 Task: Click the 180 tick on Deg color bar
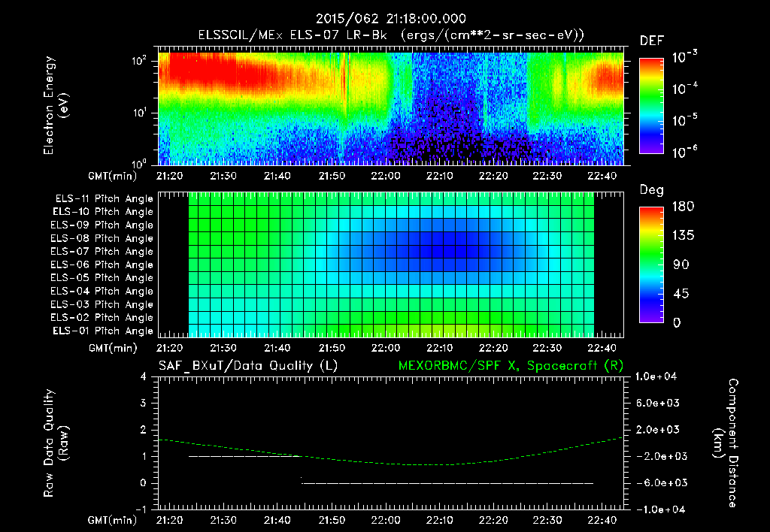click(x=683, y=207)
